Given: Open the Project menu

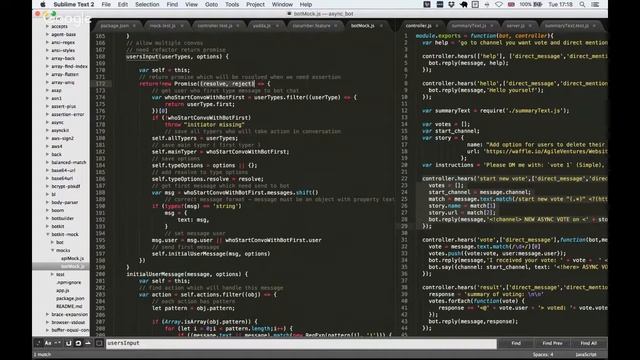Looking at the screenshot, I should pos(256,4).
